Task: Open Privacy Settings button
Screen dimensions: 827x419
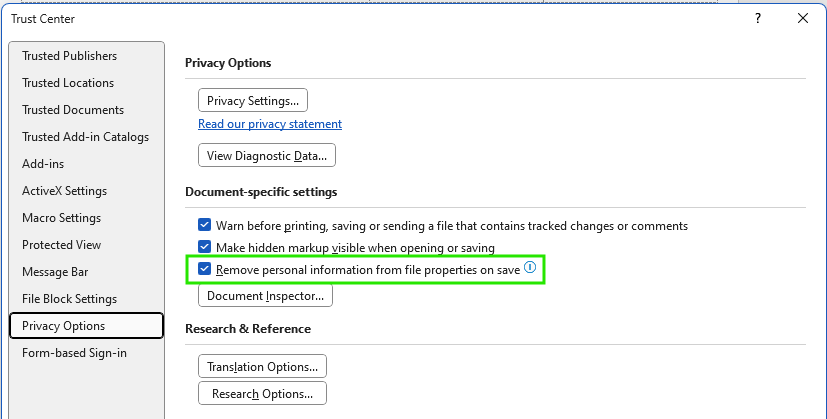Action: pos(253,100)
